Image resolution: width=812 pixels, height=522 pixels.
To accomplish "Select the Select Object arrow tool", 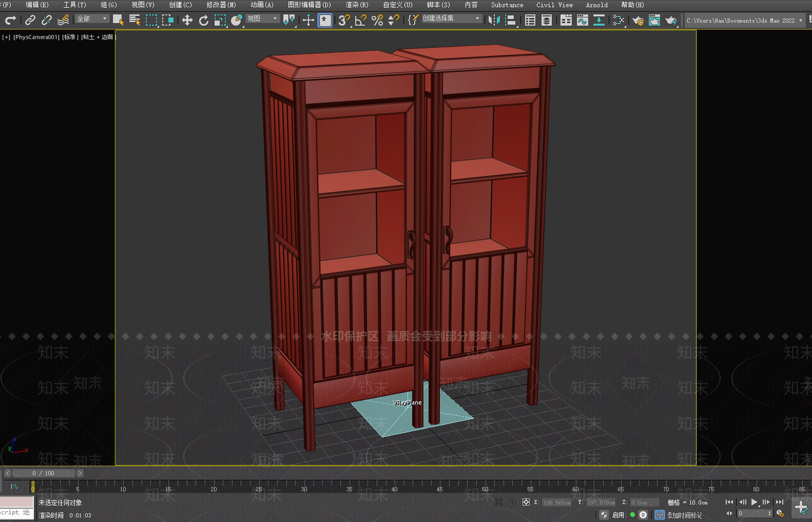I will (118, 20).
